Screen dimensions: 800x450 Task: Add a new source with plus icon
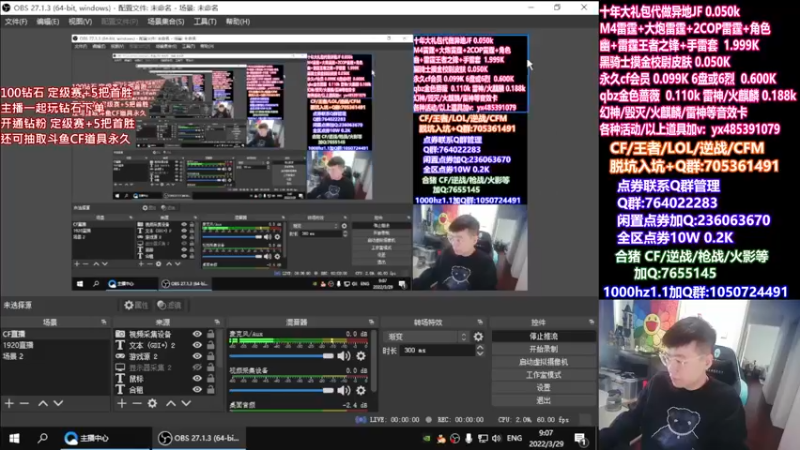pos(121,404)
